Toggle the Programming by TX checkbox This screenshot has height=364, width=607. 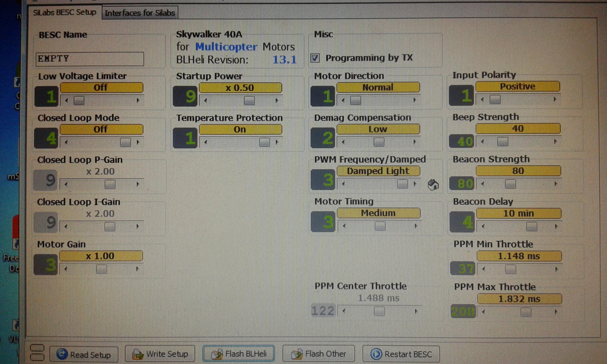[x=315, y=58]
